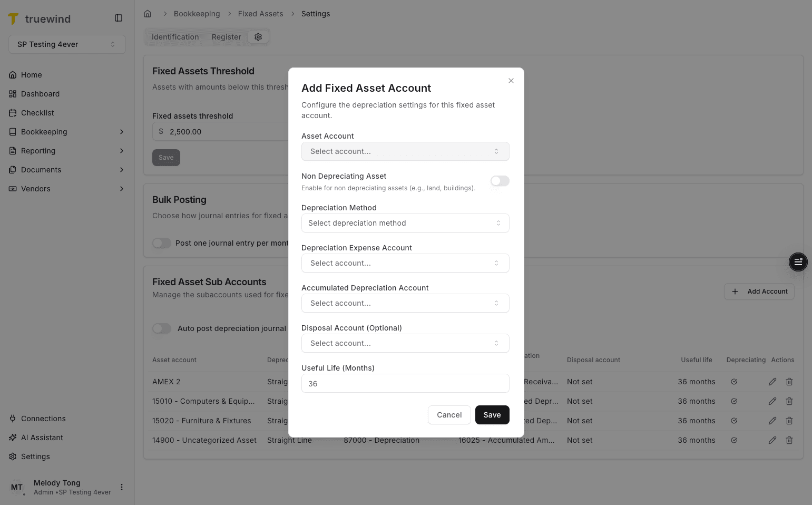Open the Asset Account dropdown

pyautogui.click(x=405, y=151)
